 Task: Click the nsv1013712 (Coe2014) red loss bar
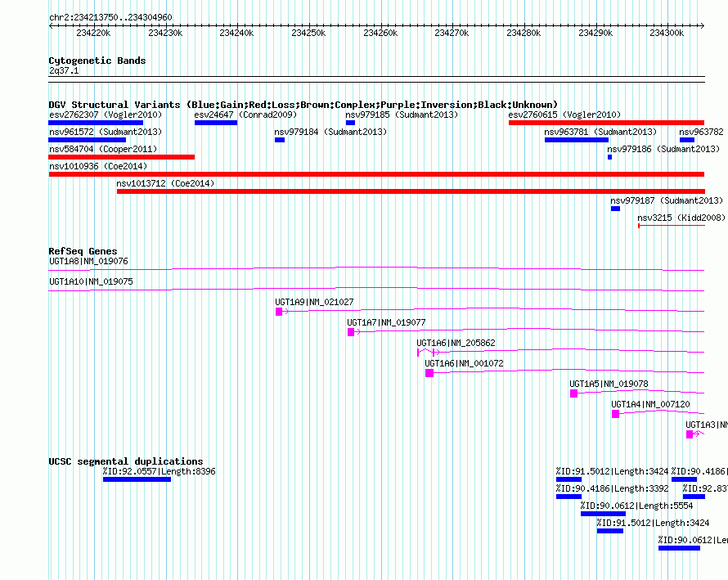(x=411, y=191)
